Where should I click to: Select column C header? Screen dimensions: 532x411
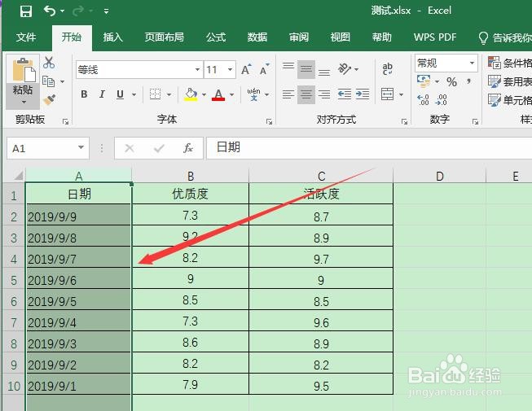click(321, 176)
